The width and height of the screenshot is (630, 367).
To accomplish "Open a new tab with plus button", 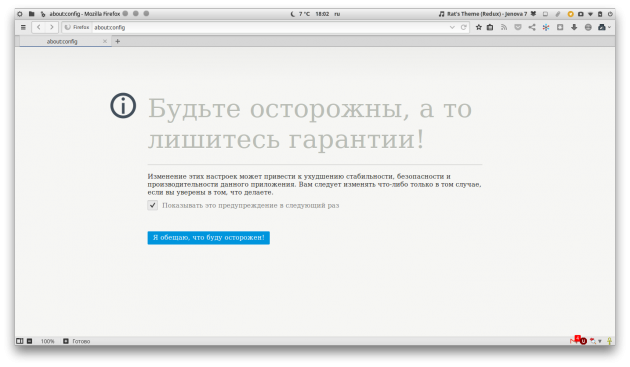I will tap(117, 41).
